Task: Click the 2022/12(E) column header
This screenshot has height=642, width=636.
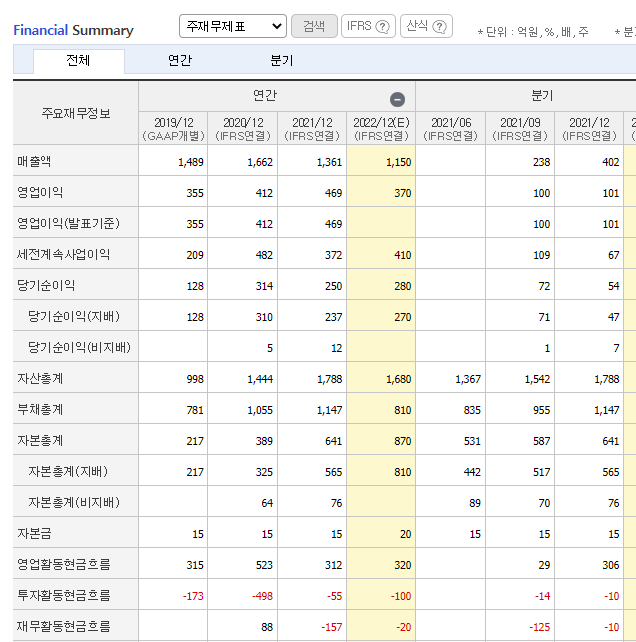Action: [381, 129]
